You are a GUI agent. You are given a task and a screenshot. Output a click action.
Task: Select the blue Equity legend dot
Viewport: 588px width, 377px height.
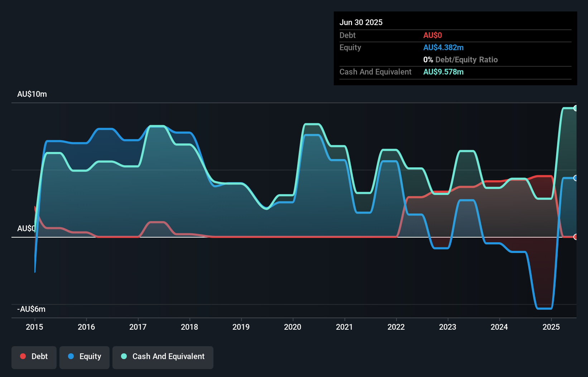click(71, 356)
